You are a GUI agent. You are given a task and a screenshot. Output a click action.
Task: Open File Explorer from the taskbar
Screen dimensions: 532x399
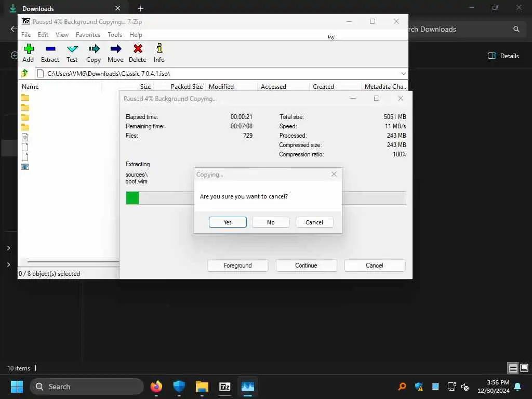tap(202, 387)
